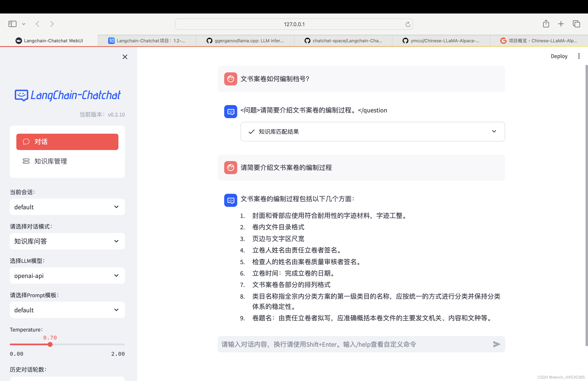Switch to Langchain-Chatchat WebUI tab
This screenshot has height=381, width=588.
(x=49, y=41)
